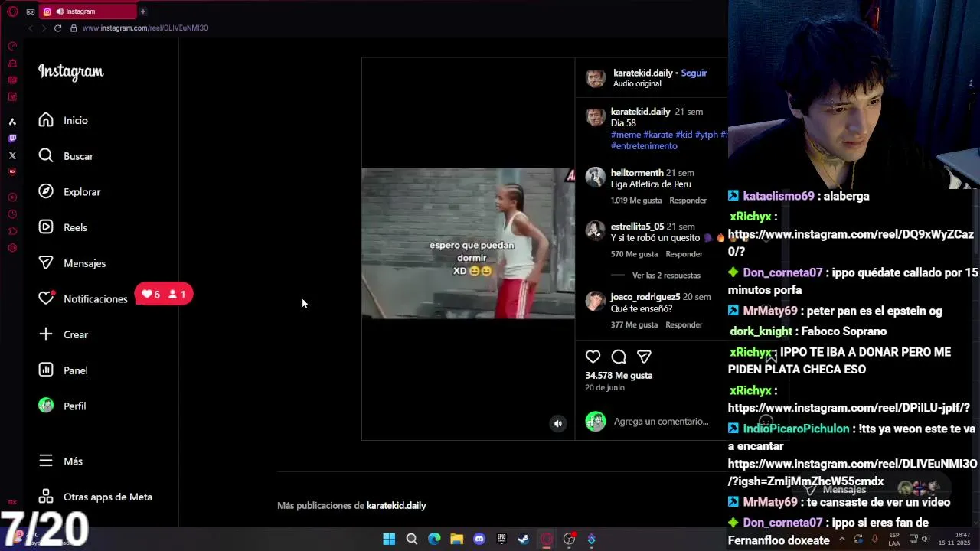This screenshot has width=980, height=551.
Task: Click the #meme hashtag
Action: (626, 135)
